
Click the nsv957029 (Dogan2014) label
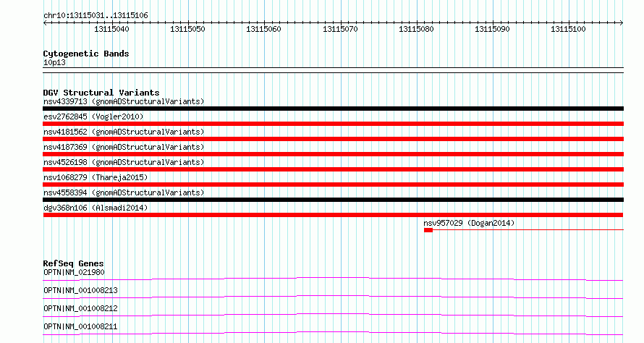tap(469, 223)
